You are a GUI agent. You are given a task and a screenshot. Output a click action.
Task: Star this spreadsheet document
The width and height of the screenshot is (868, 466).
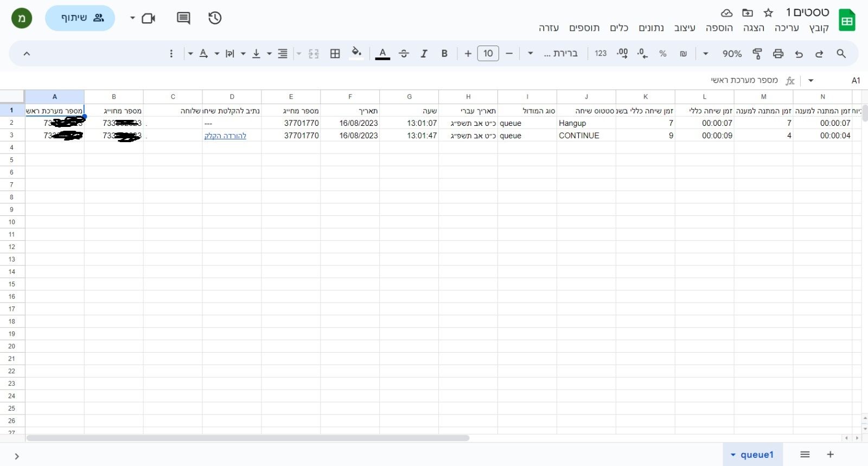pyautogui.click(x=768, y=12)
